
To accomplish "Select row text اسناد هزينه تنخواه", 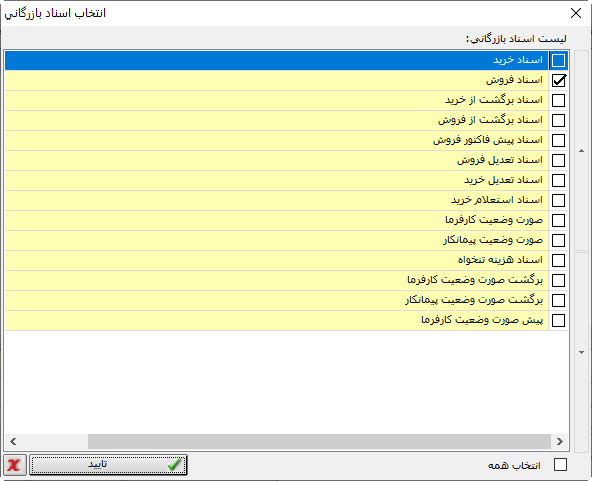I will pyautogui.click(x=500, y=260).
